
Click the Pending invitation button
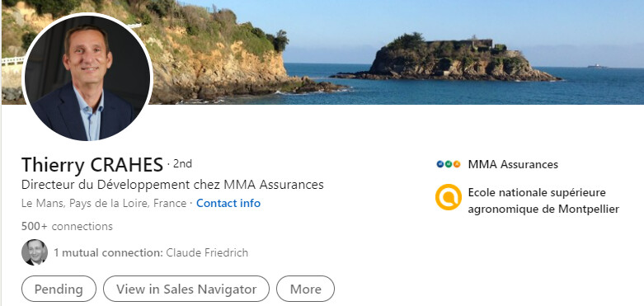click(x=59, y=289)
